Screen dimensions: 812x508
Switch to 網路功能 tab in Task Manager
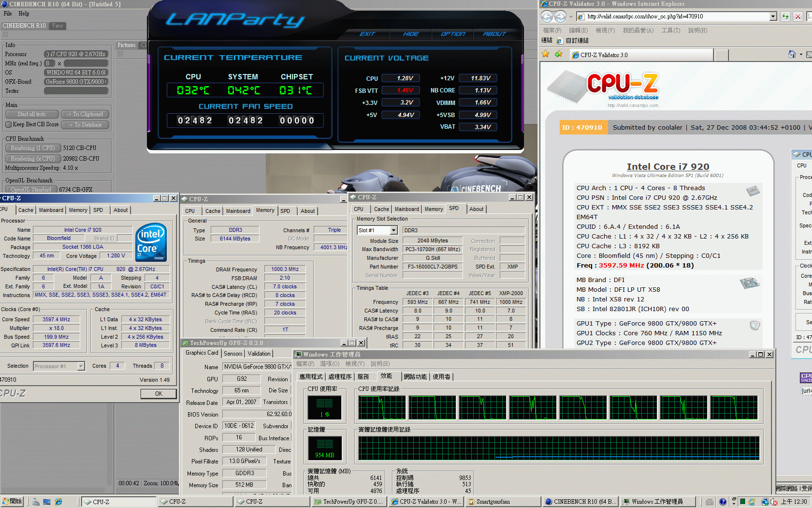415,376
